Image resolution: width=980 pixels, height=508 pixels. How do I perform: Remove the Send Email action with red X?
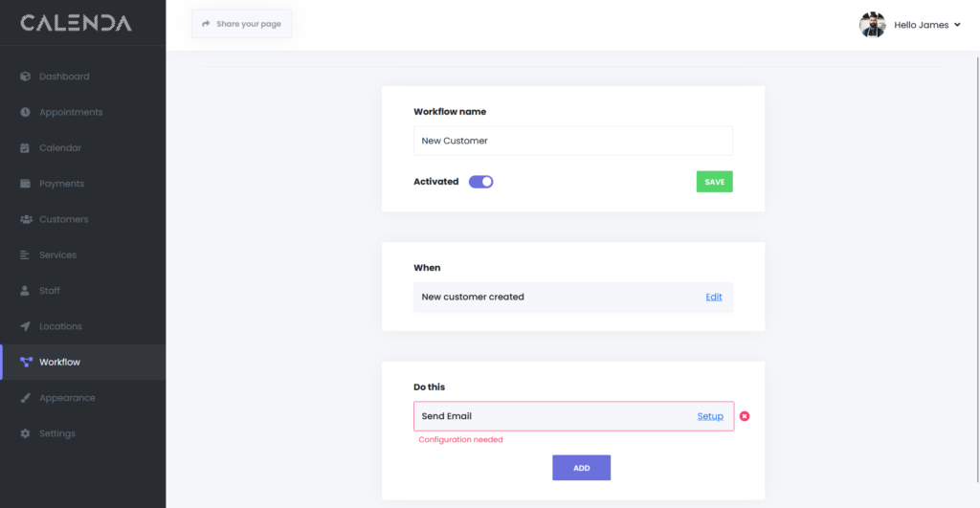pyautogui.click(x=745, y=416)
